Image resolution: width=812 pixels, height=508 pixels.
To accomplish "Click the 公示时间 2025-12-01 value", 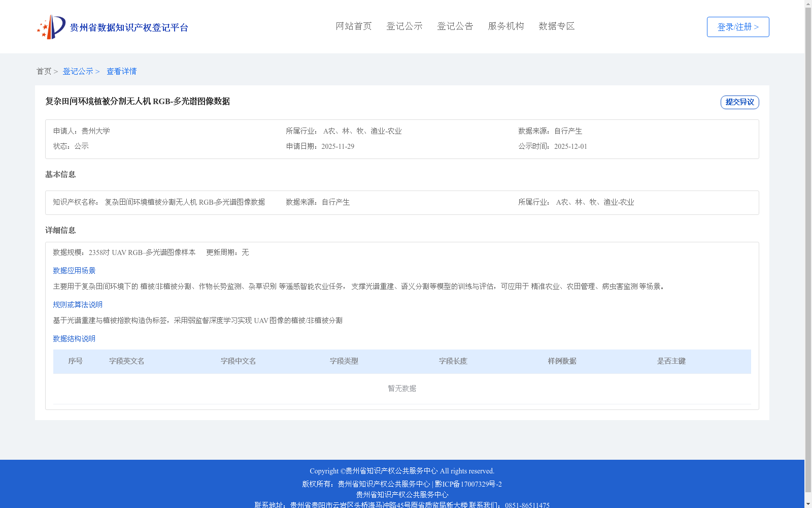I will click(x=570, y=146).
